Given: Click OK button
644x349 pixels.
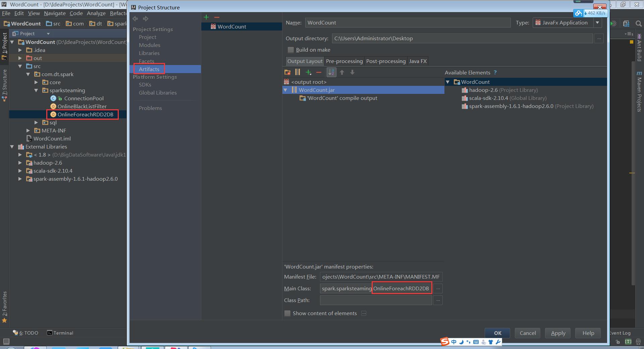Looking at the screenshot, I should (x=497, y=333).
